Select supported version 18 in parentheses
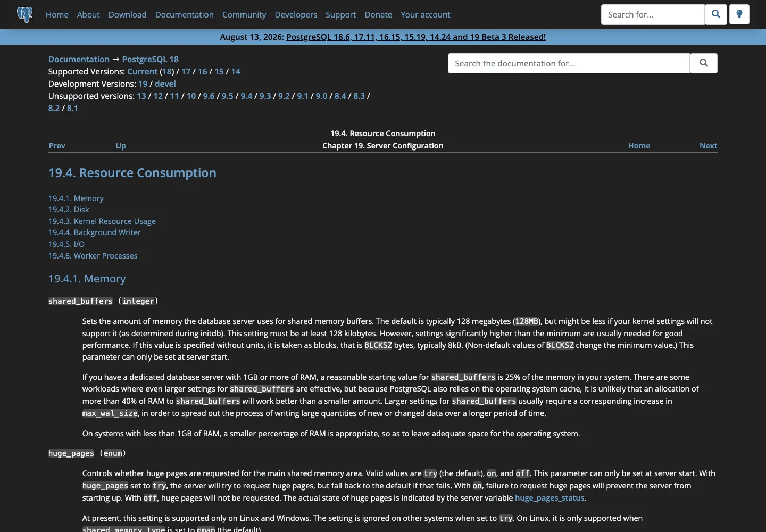 click(167, 71)
